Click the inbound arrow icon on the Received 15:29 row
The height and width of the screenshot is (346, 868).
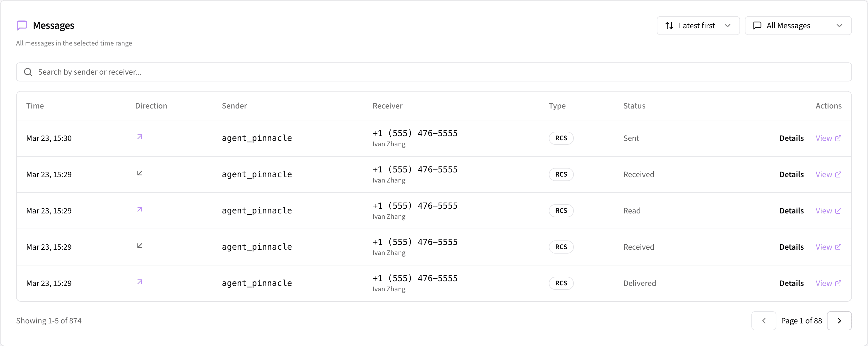click(140, 173)
